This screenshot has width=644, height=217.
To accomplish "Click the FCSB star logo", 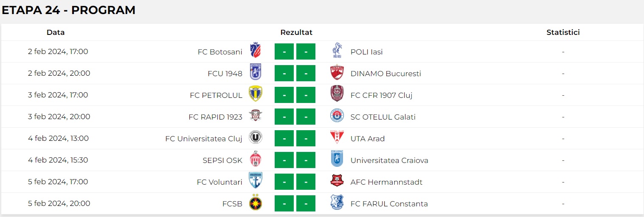I will [x=255, y=203].
